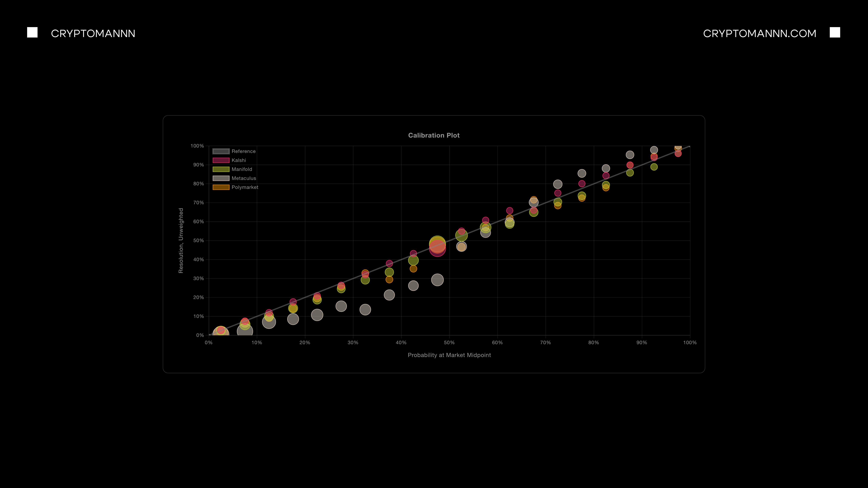Click the orange Polymarket legend swatch
868x488 pixels.
click(221, 187)
